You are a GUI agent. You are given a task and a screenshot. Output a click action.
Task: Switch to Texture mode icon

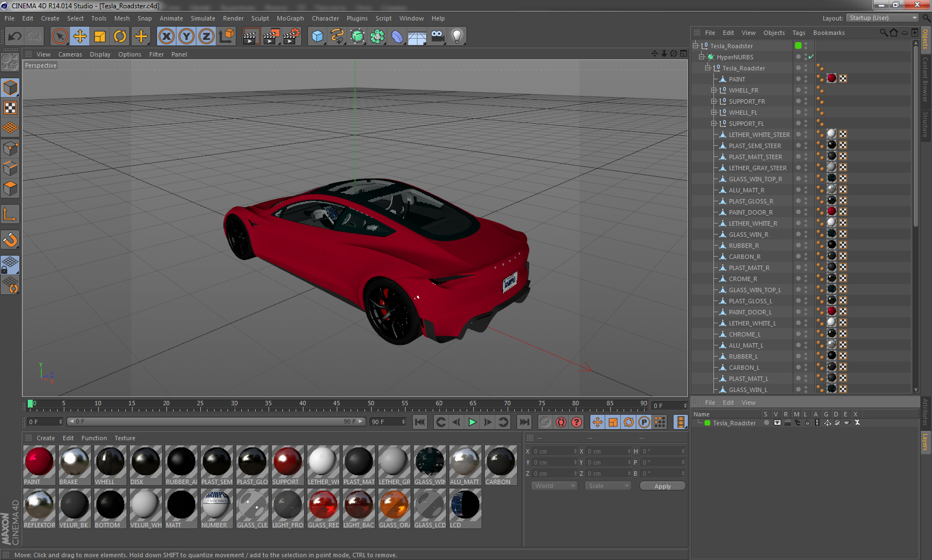(10, 108)
